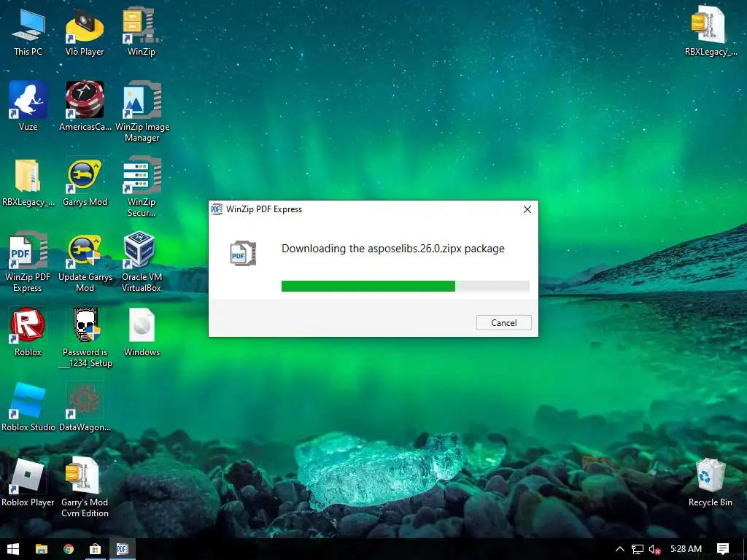747x560 pixels.
Task: Open the network status tray icon
Action: pyautogui.click(x=638, y=549)
